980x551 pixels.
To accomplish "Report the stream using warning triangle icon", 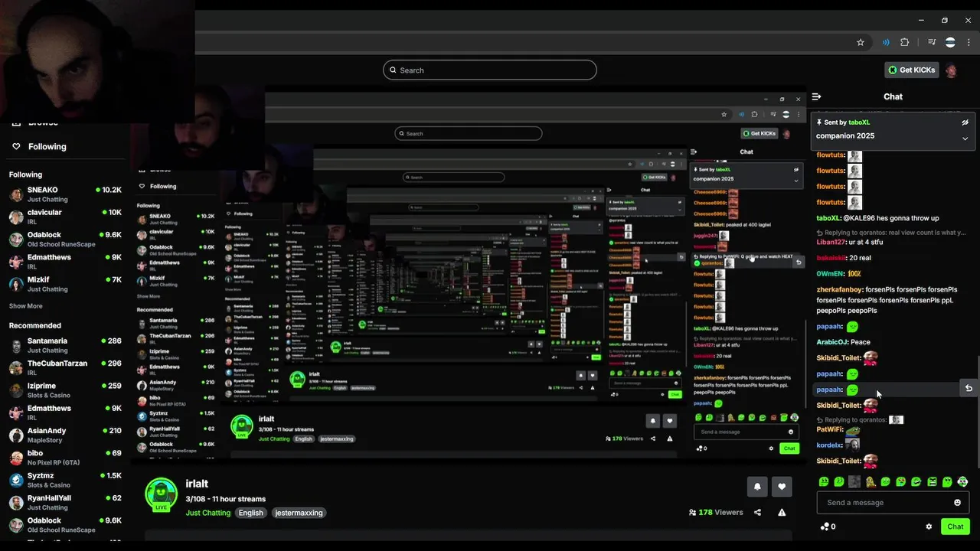I will [782, 513].
